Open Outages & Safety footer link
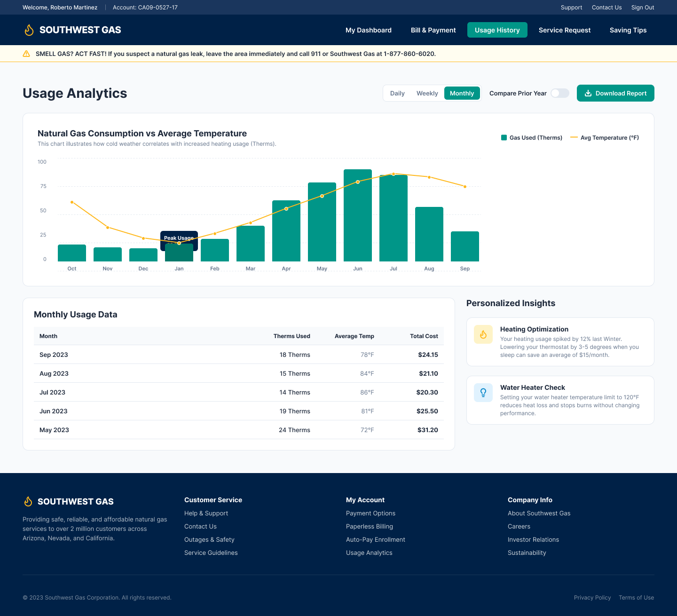Viewport: 677px width, 616px height. 209,540
